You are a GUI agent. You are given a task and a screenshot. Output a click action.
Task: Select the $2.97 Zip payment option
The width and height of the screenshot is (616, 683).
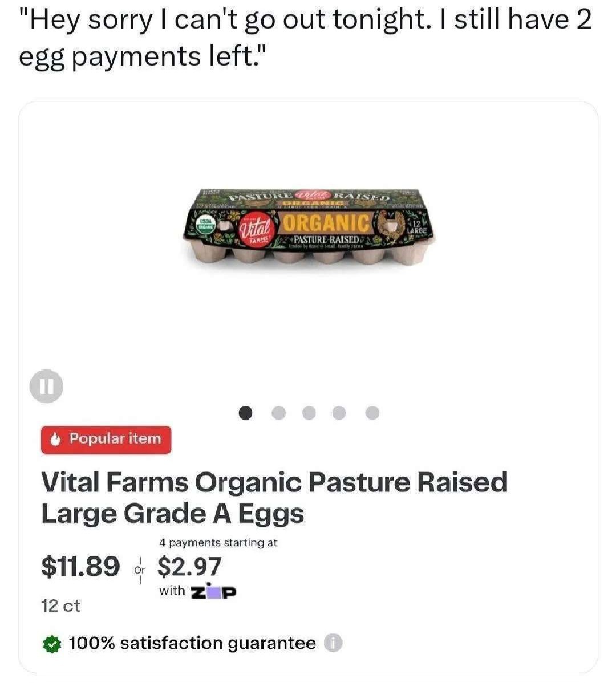(189, 566)
